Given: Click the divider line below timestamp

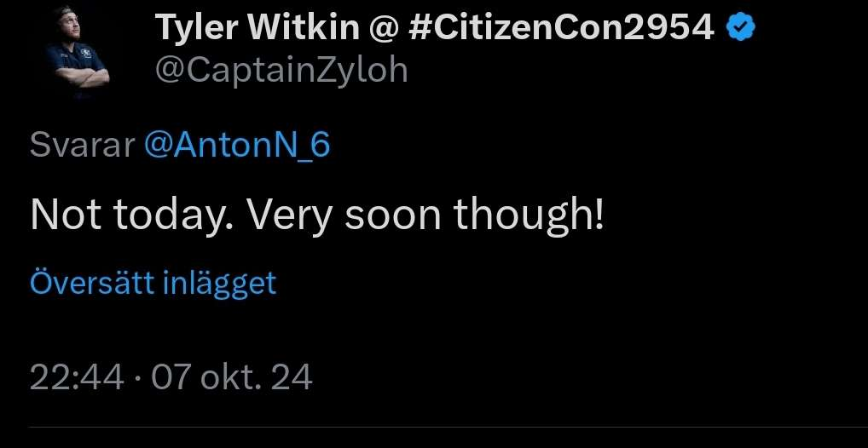Looking at the screenshot, I should pos(448,427).
